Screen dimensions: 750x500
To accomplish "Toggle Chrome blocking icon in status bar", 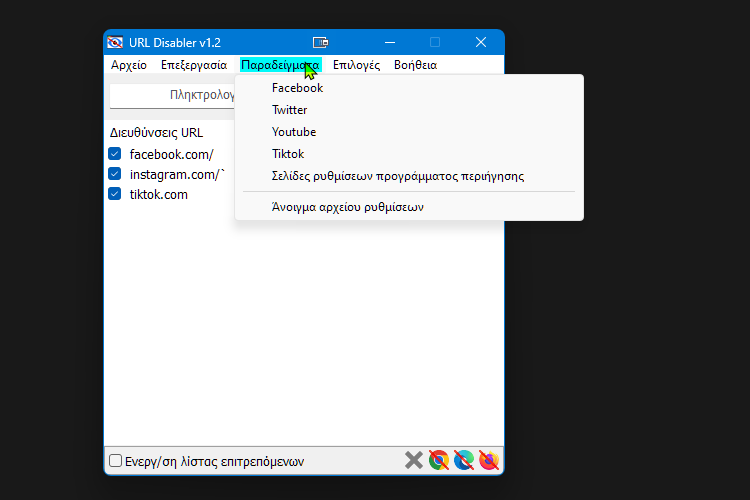I will (x=439, y=460).
